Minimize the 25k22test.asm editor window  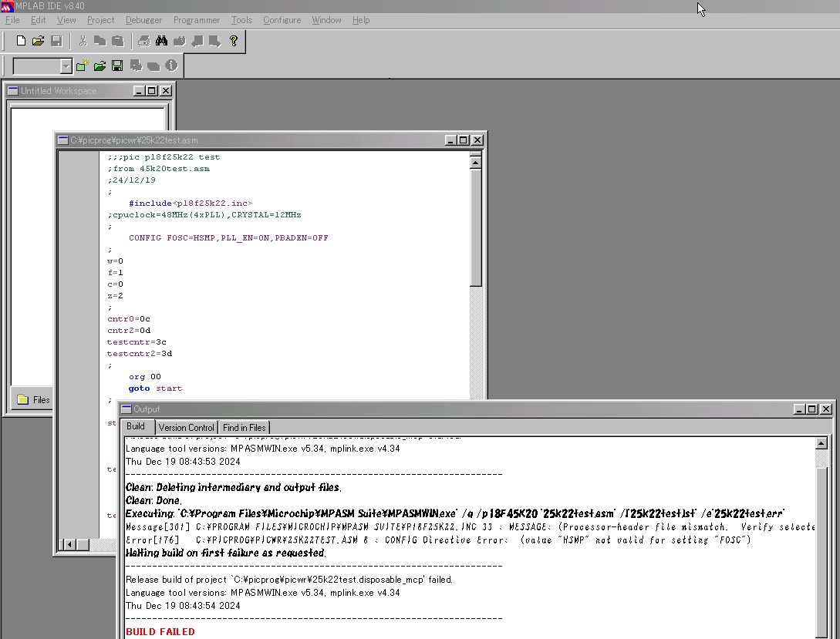450,140
